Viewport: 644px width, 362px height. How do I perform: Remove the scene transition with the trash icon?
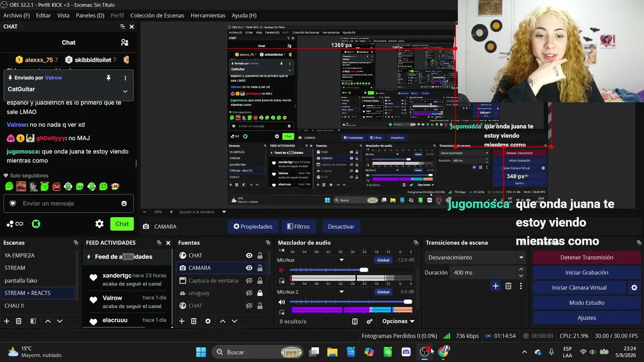(x=508, y=286)
